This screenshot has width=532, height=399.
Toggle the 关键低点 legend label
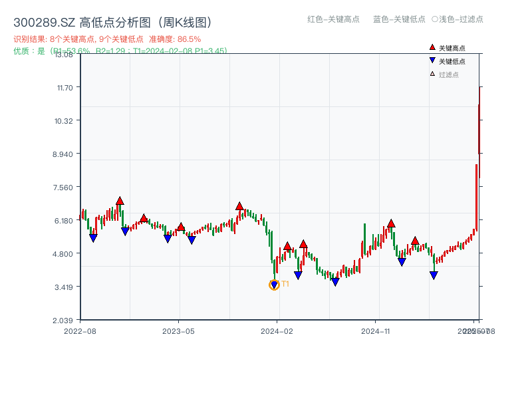click(x=452, y=61)
